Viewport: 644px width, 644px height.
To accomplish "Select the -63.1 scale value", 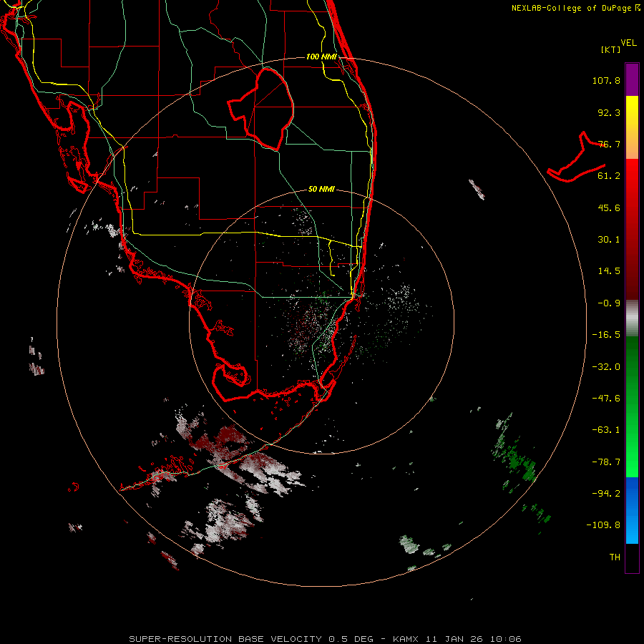I will point(606,430).
